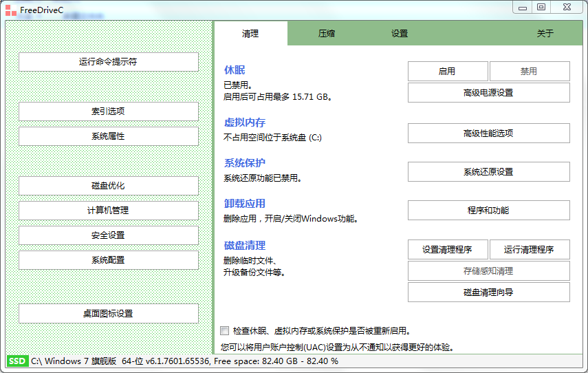This screenshot has width=588, height=373.
Task: Click 高级性能选项 for virtual memory
Action: click(488, 134)
